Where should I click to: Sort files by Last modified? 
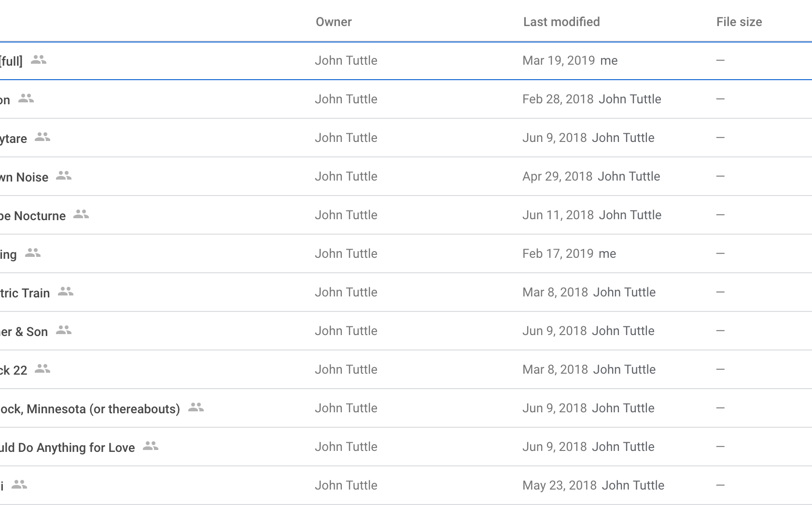pos(561,22)
